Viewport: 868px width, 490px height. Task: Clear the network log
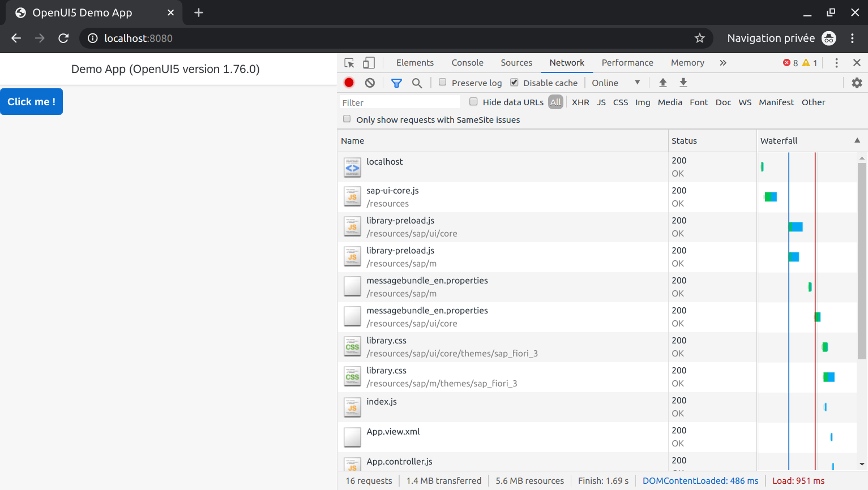coord(370,83)
